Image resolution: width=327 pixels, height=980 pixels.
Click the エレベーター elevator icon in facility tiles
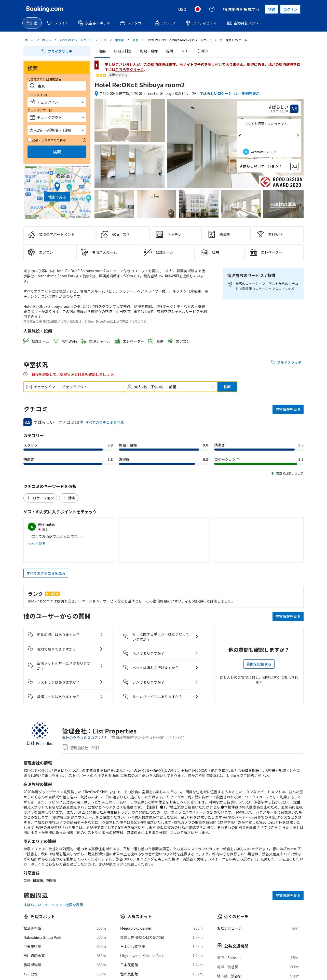point(254,252)
